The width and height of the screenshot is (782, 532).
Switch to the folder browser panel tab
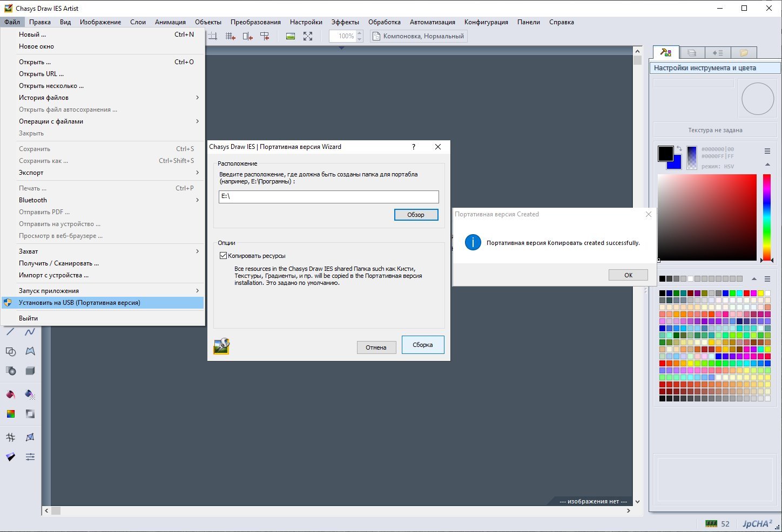click(744, 53)
